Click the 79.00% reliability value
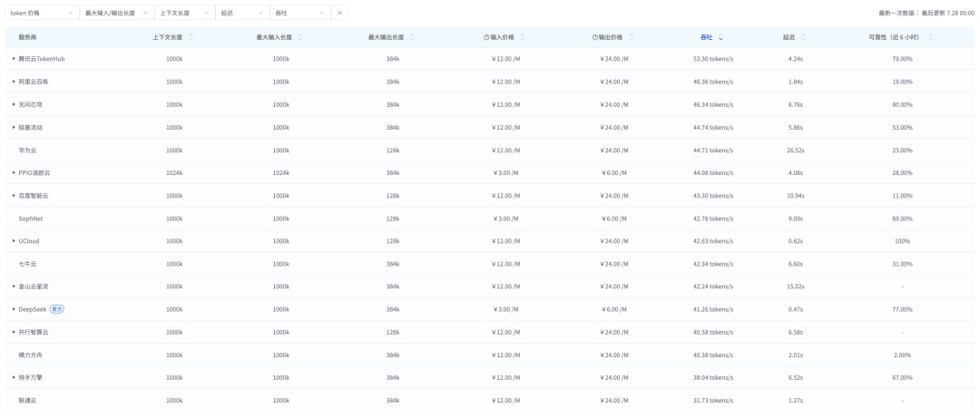Viewport: 980px width, 409px height. [902, 59]
